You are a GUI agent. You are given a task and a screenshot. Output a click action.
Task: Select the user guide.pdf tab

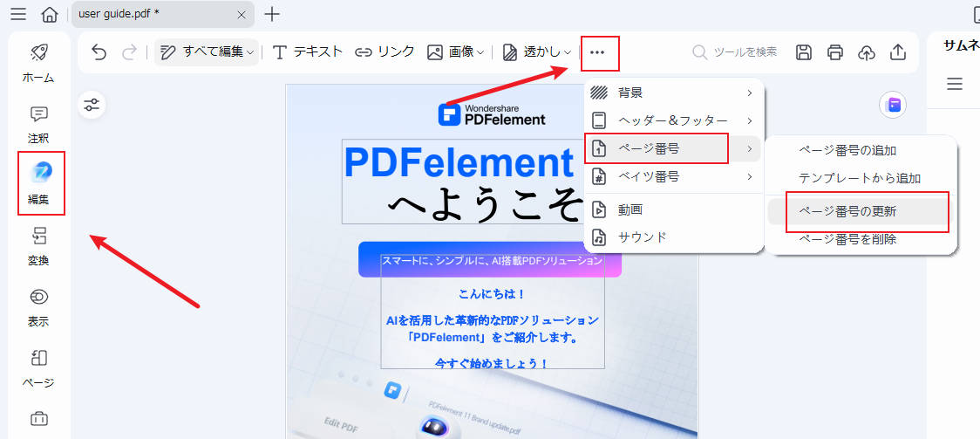tap(162, 14)
